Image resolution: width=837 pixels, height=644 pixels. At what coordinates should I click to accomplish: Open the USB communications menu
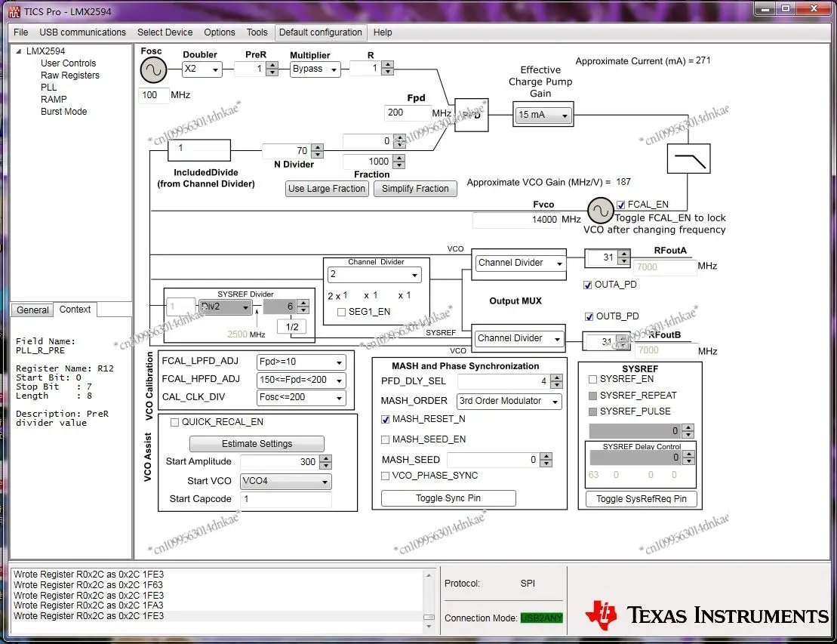click(83, 32)
